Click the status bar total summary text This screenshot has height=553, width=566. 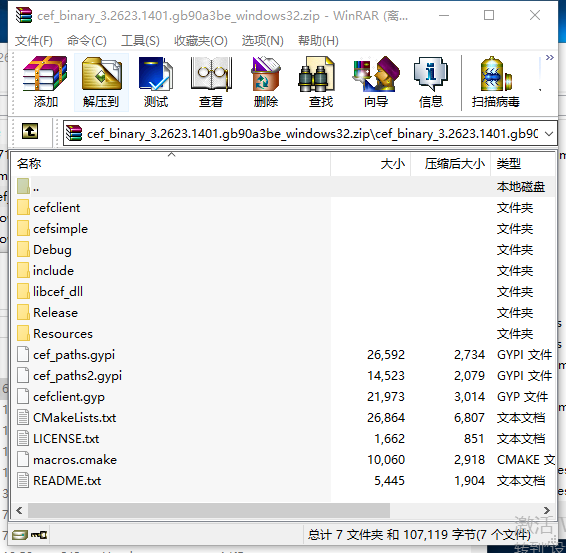point(419,535)
